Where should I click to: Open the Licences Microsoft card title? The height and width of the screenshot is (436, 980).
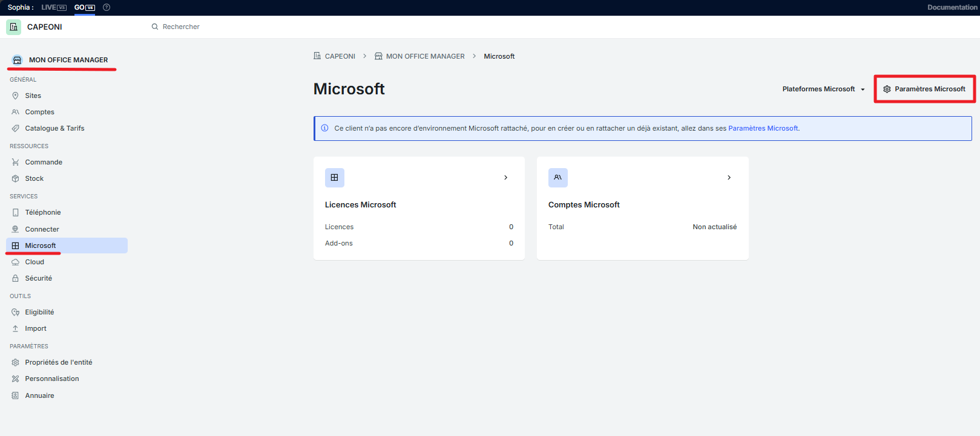pos(361,205)
